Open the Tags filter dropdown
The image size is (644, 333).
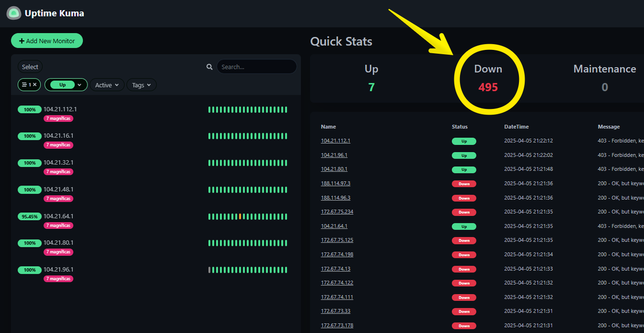[x=142, y=85]
